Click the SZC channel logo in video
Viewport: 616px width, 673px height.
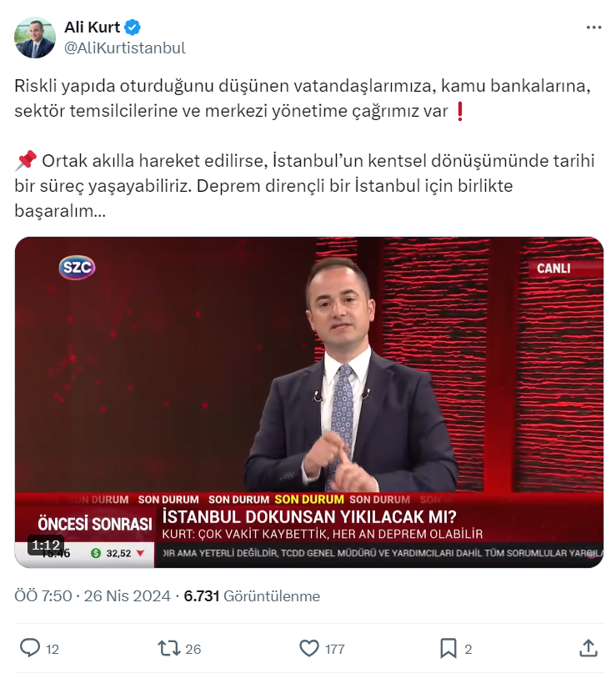77,268
